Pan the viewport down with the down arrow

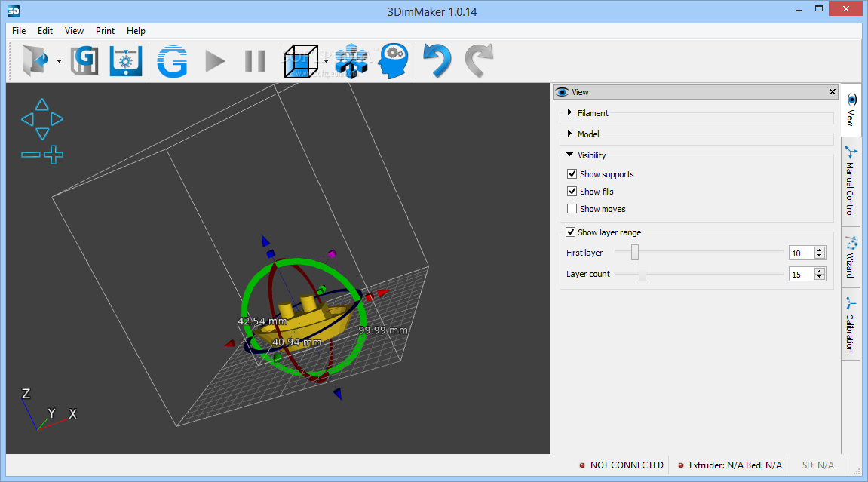pyautogui.click(x=42, y=134)
